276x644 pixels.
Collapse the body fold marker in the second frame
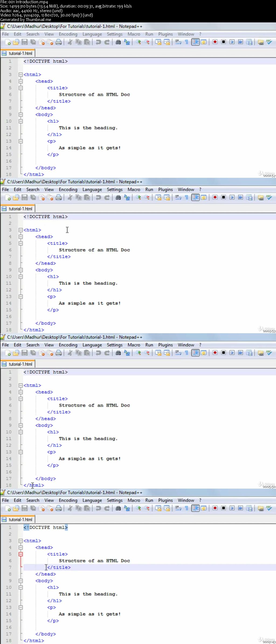tap(20, 270)
